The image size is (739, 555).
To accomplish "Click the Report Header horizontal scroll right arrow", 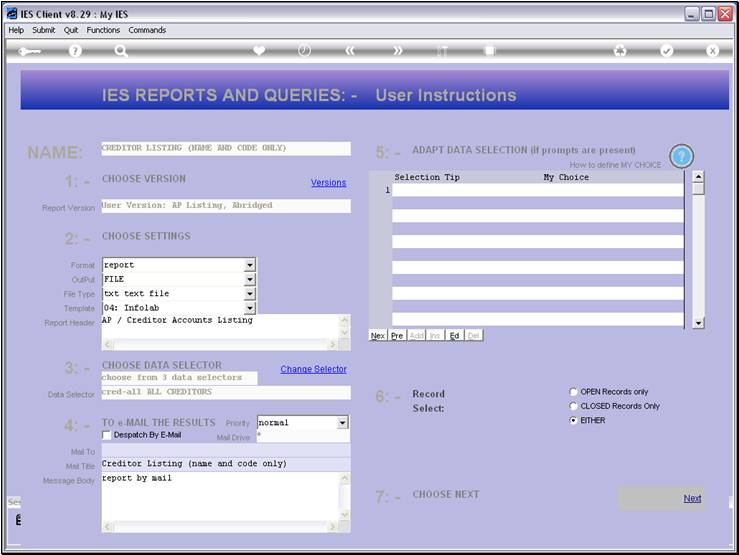I will click(333, 344).
